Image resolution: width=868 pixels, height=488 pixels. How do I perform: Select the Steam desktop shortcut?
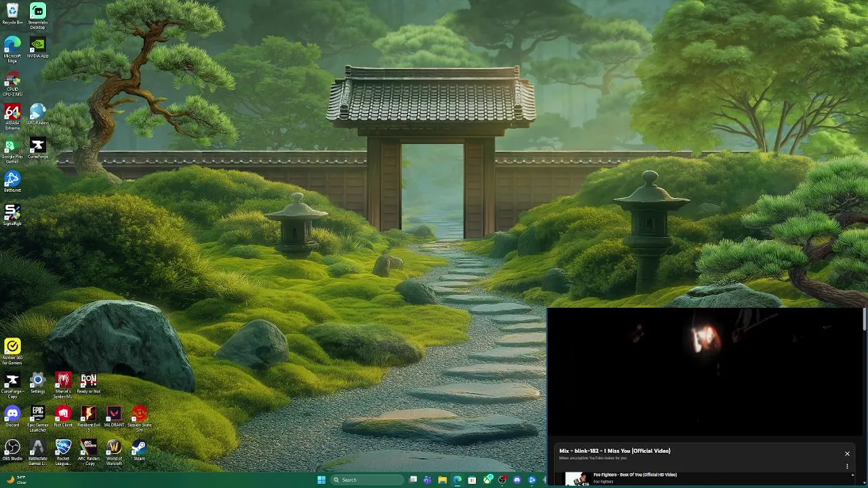tap(139, 450)
